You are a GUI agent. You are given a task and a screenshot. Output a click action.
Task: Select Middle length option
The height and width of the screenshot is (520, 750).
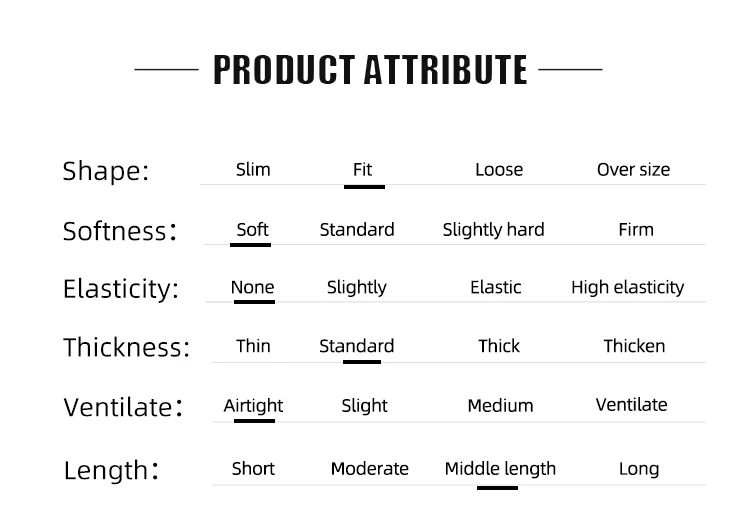pyautogui.click(x=500, y=468)
